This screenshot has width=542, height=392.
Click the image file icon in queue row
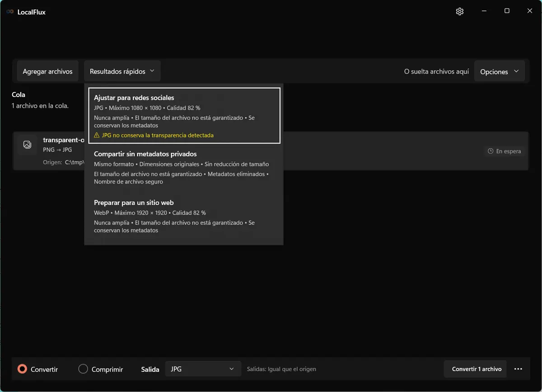tap(27, 145)
